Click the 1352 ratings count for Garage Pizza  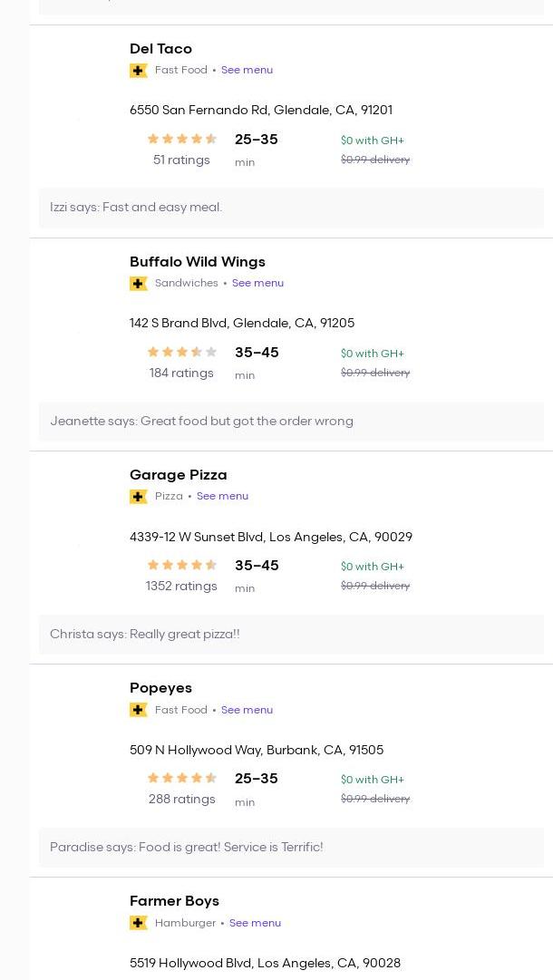tap(181, 587)
